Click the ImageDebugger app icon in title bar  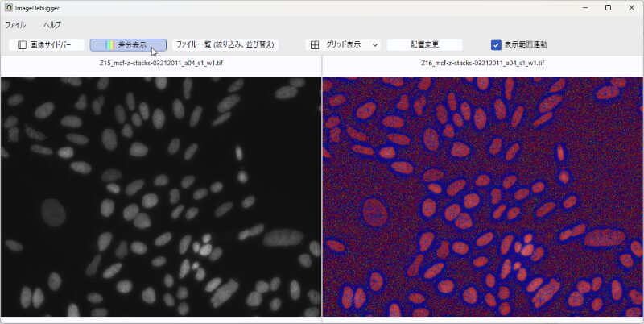(x=8, y=7)
